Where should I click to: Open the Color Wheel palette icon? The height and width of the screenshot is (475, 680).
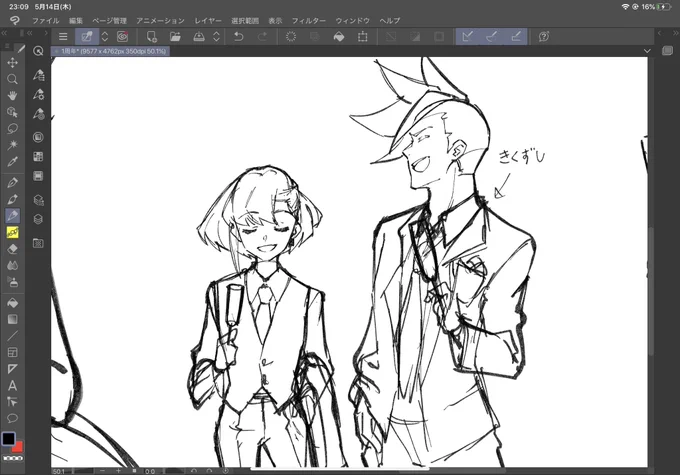click(x=38, y=137)
